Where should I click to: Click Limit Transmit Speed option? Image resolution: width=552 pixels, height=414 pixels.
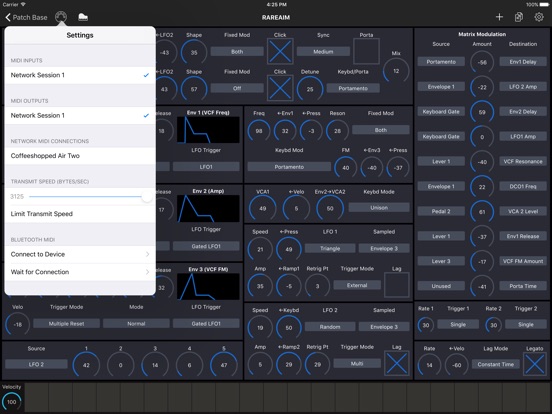click(80, 214)
